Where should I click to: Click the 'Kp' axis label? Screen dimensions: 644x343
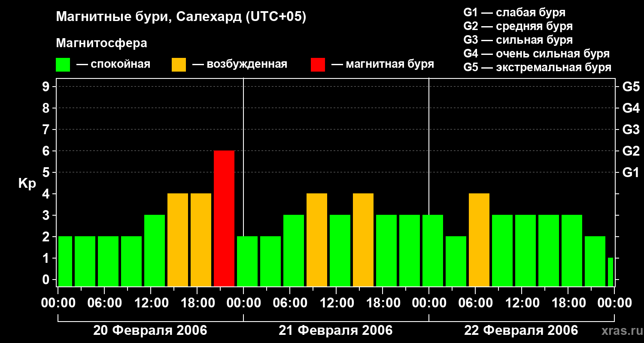click(x=27, y=184)
